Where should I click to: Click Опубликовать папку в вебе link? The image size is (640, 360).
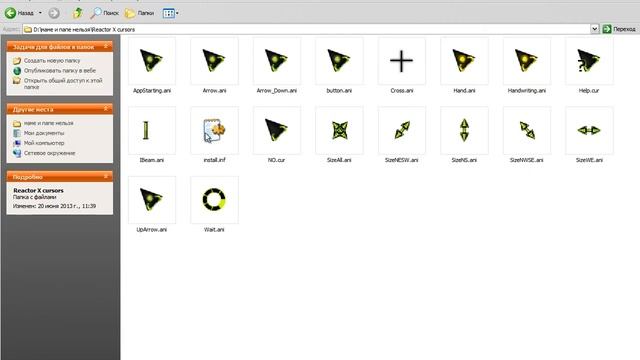click(60, 71)
